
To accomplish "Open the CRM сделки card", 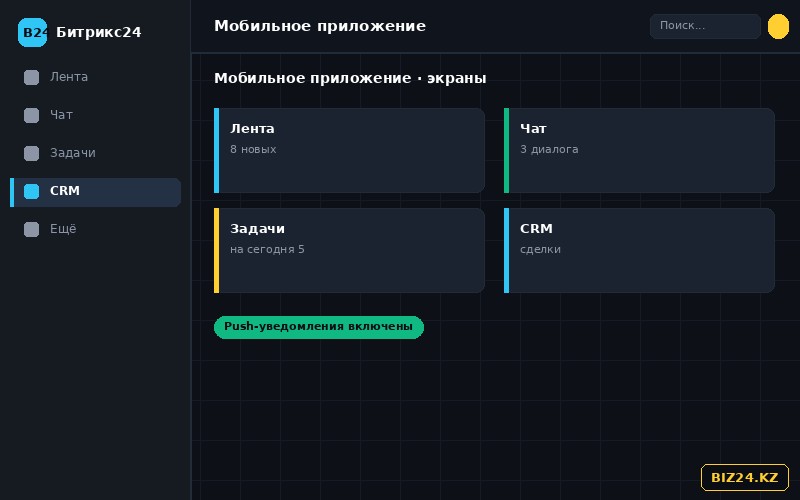I will tap(639, 251).
